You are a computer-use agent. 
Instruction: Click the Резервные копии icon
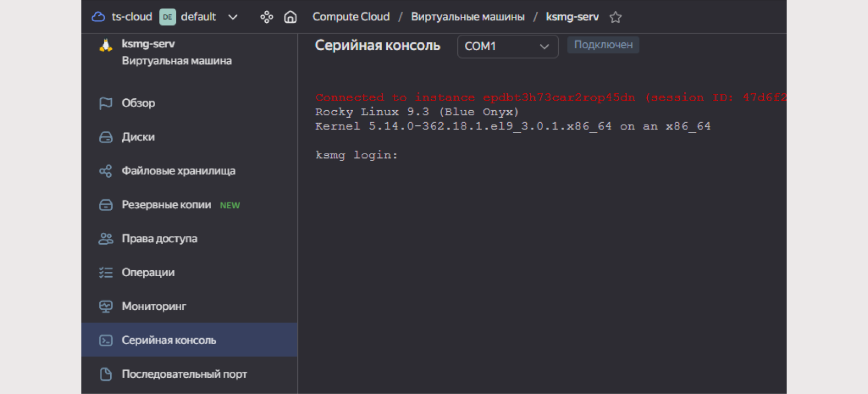click(106, 205)
